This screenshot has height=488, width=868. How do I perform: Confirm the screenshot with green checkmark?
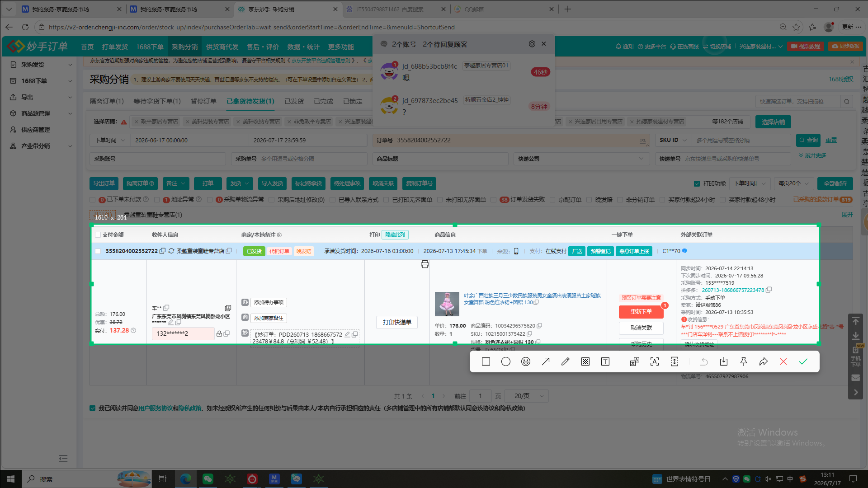pyautogui.click(x=803, y=361)
